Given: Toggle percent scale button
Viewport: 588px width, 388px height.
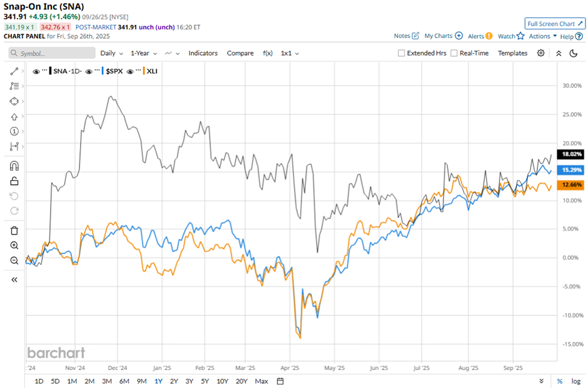Looking at the screenshot, I should click(559, 381).
